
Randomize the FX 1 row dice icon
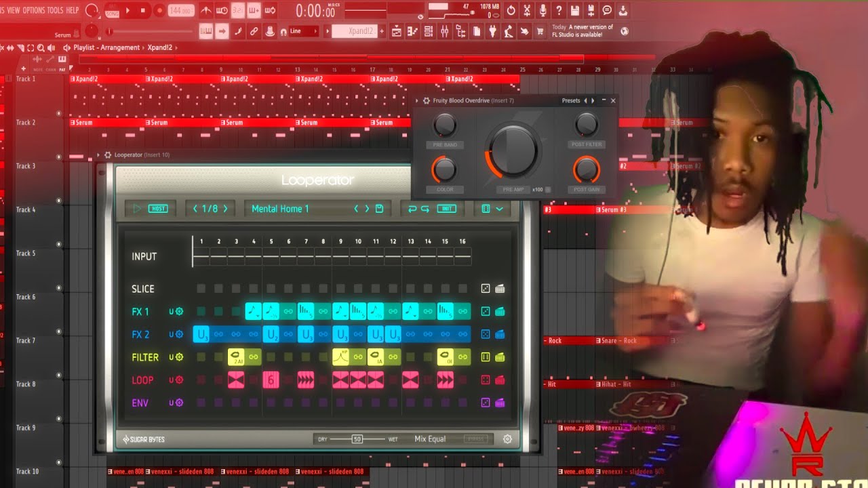point(486,312)
